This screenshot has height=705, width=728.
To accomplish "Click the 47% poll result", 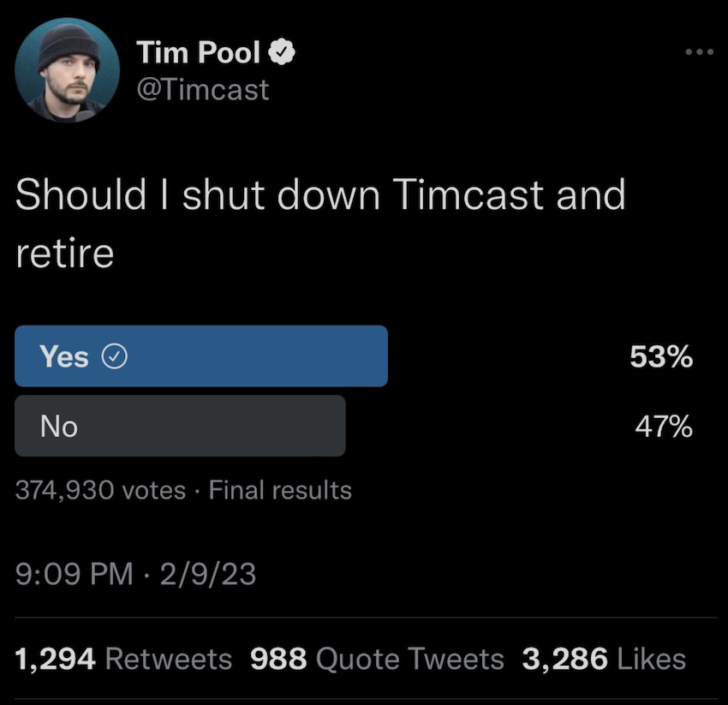I will (663, 426).
